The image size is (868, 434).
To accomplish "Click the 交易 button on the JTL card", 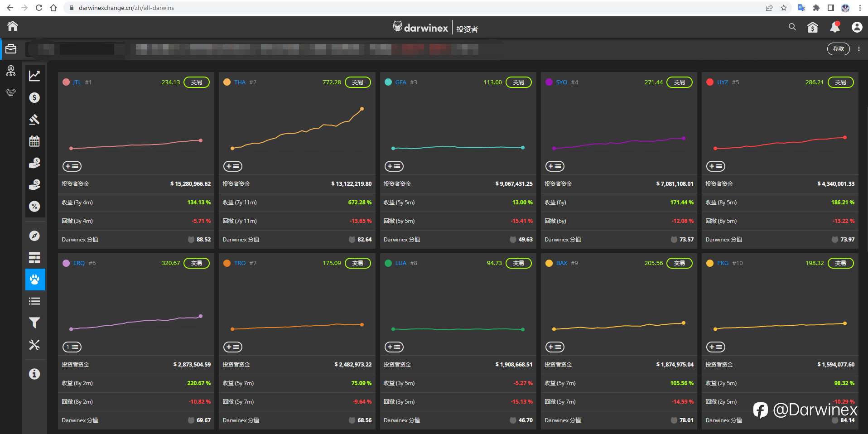I will tap(197, 82).
